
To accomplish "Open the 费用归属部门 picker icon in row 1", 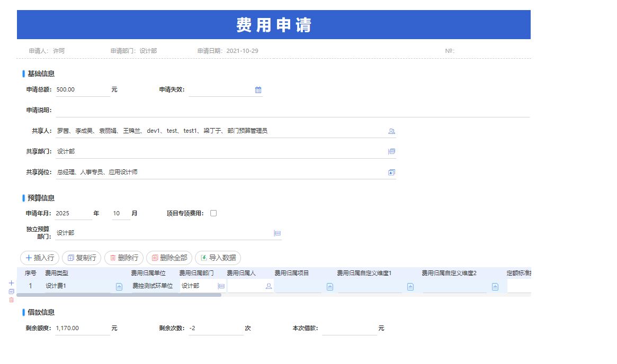I will pyautogui.click(x=221, y=286).
